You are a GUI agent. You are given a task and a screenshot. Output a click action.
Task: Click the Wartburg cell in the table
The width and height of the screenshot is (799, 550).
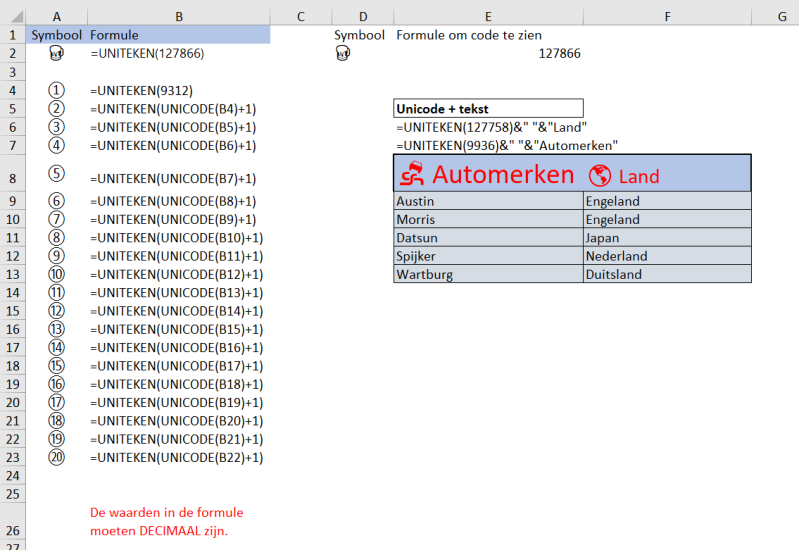tap(488, 274)
